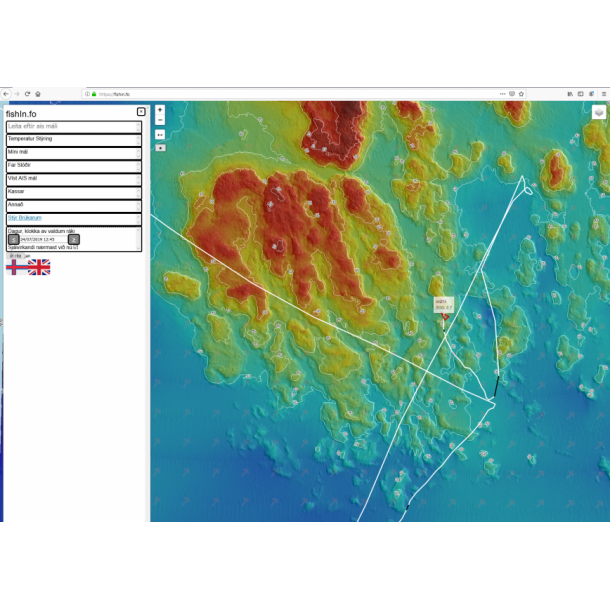Switch language to English via UK flag
The height and width of the screenshot is (610, 610).
pos(39,267)
